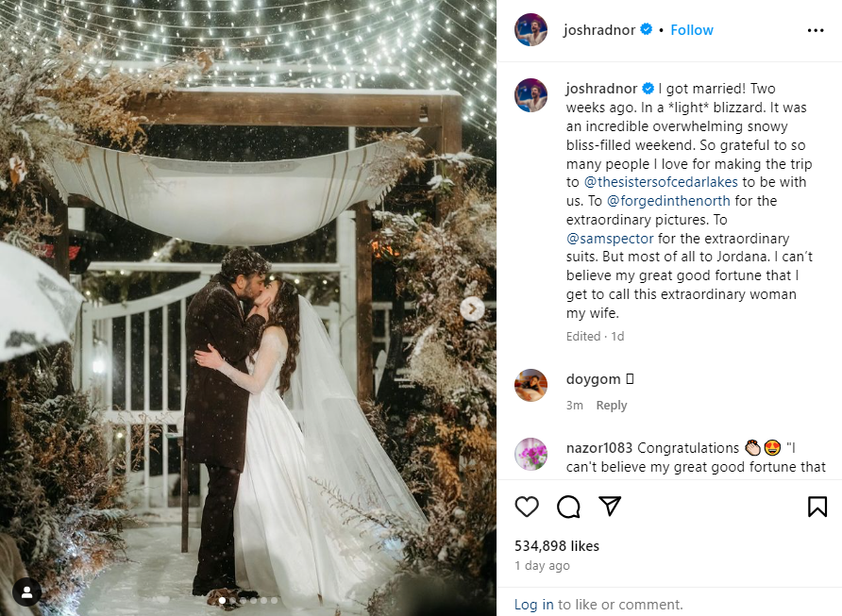Open the @forgedinthenorth mention

tap(668, 201)
